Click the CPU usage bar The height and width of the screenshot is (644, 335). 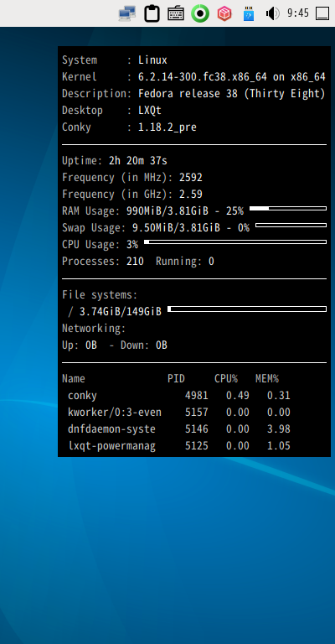click(235, 241)
